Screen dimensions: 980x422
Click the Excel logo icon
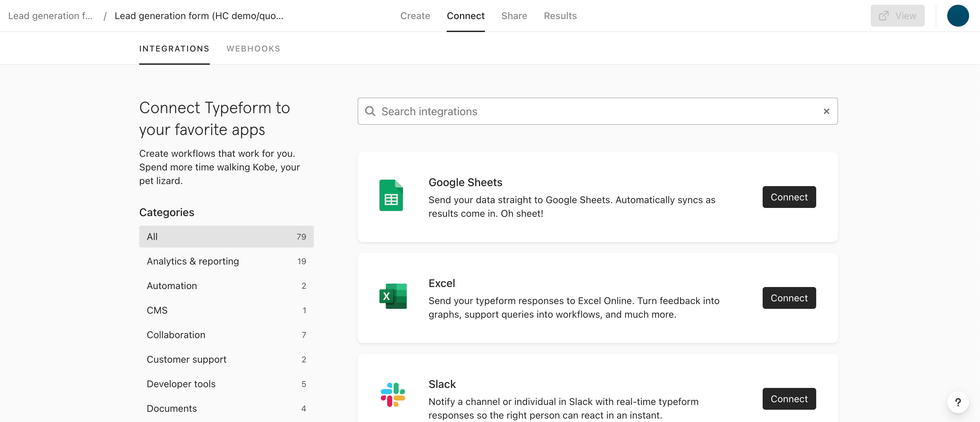point(393,296)
